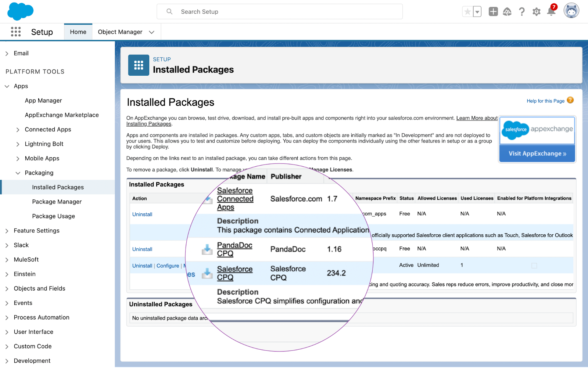
Task: Expand the Lightning Bolt item
Action: pos(18,144)
